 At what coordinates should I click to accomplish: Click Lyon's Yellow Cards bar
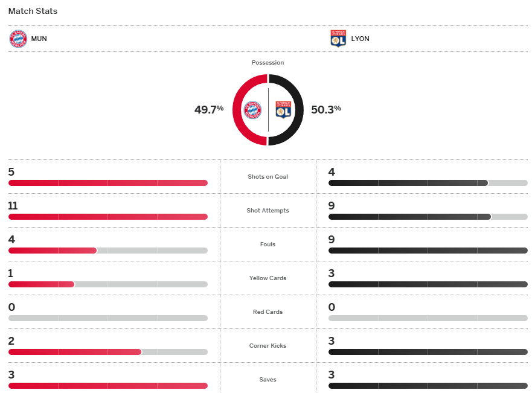click(x=428, y=284)
